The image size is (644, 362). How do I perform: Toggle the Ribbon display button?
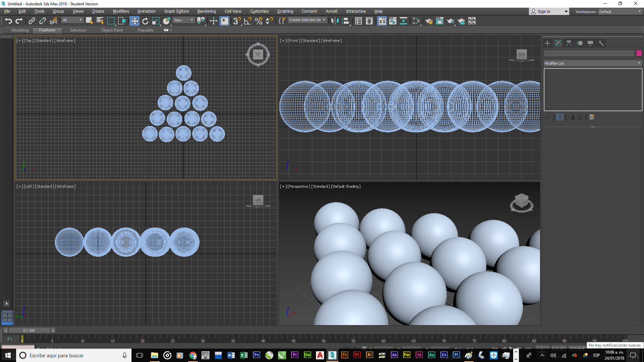(x=382, y=21)
